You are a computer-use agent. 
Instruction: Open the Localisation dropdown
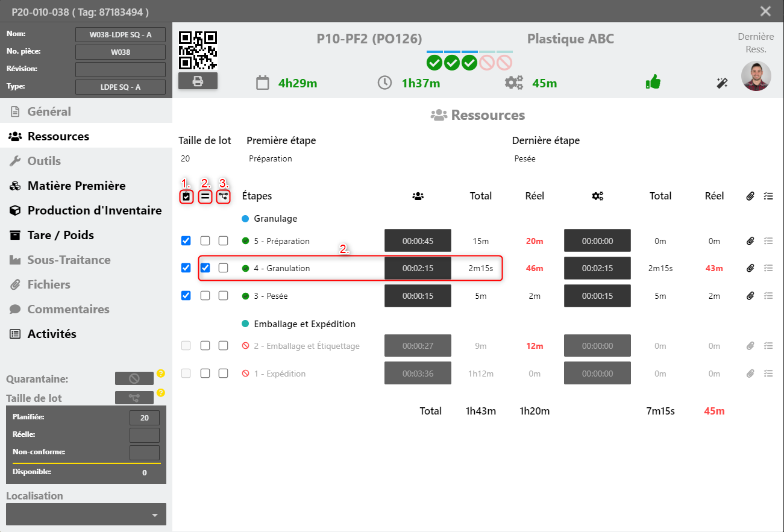click(x=86, y=515)
